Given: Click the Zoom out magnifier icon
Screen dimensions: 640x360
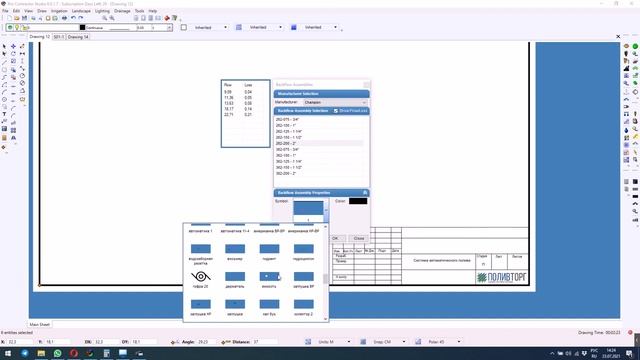Looking at the screenshot, I should pos(112,18).
